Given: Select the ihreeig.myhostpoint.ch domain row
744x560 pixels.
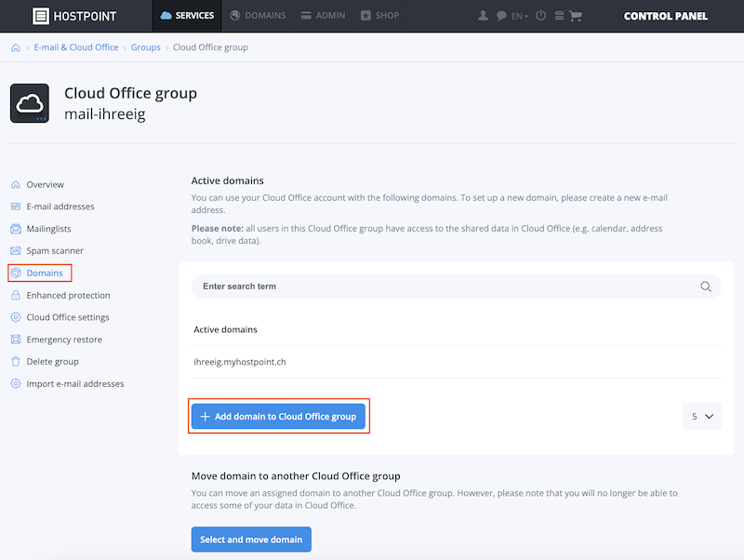Looking at the screenshot, I should pyautogui.click(x=456, y=362).
